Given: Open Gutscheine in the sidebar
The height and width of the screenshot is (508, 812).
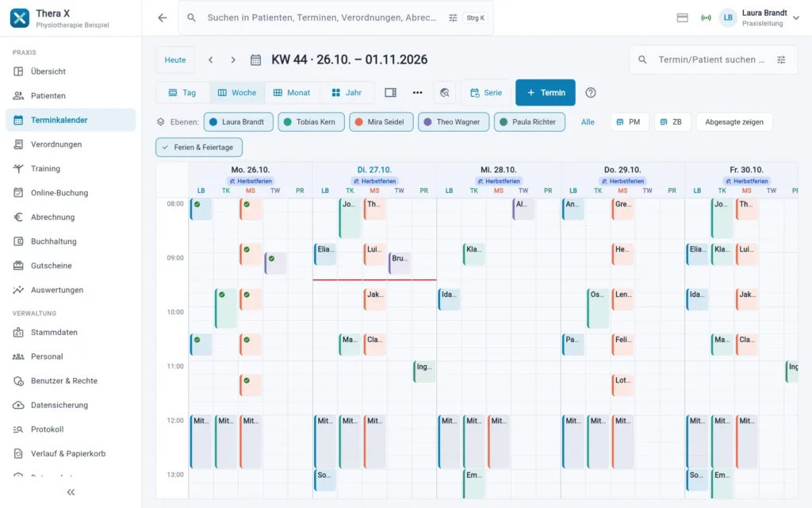Looking at the screenshot, I should [x=71, y=265].
